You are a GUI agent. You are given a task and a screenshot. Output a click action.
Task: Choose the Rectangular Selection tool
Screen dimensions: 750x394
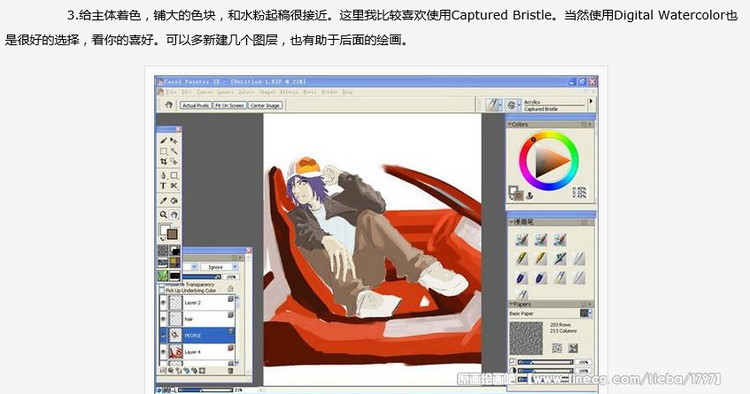[164, 151]
